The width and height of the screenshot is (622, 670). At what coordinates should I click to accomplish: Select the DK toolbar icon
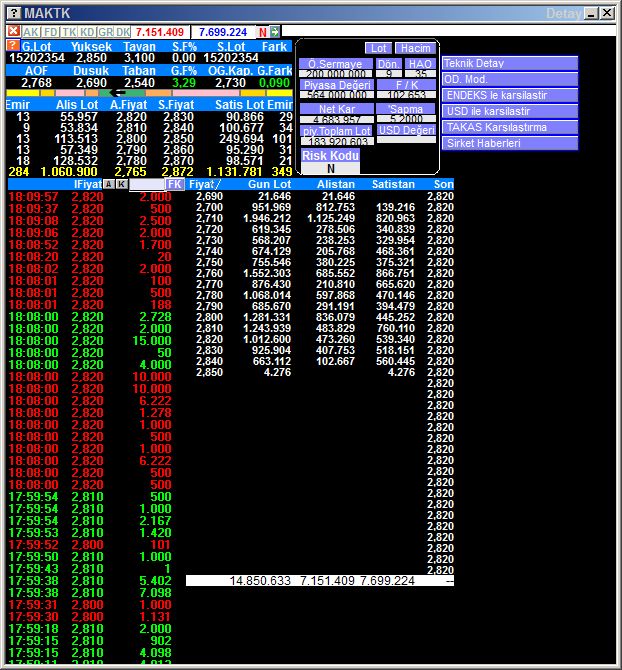point(123,32)
